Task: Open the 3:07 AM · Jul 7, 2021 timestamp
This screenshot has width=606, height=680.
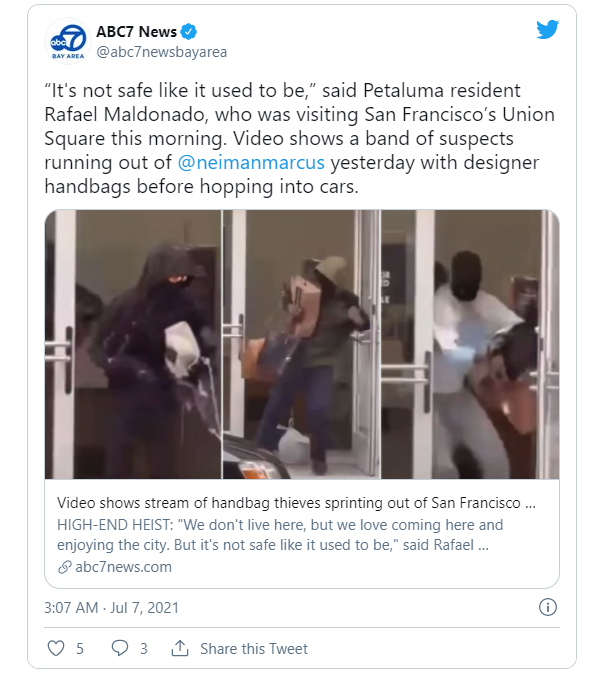Action: coord(111,608)
